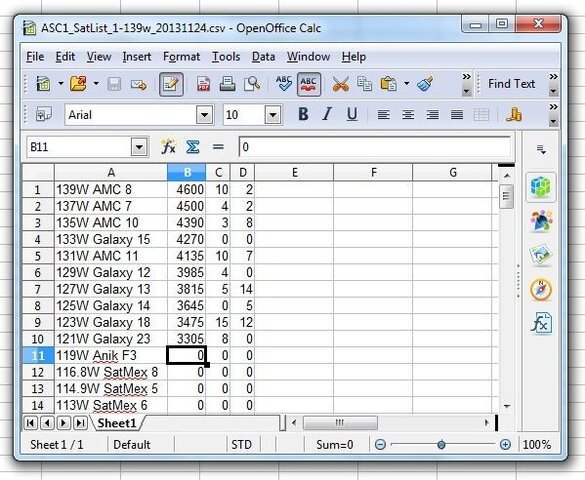This screenshot has height=480, width=585.
Task: Open Styles and Formatting icon
Action: [x=44, y=114]
